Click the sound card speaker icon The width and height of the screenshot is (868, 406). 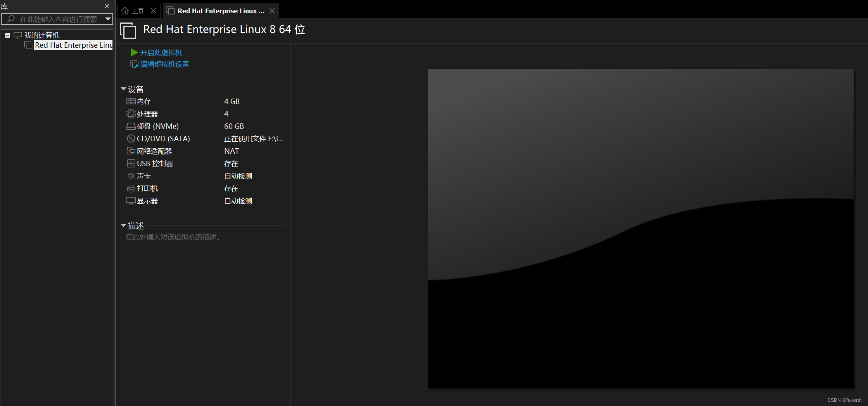point(131,176)
